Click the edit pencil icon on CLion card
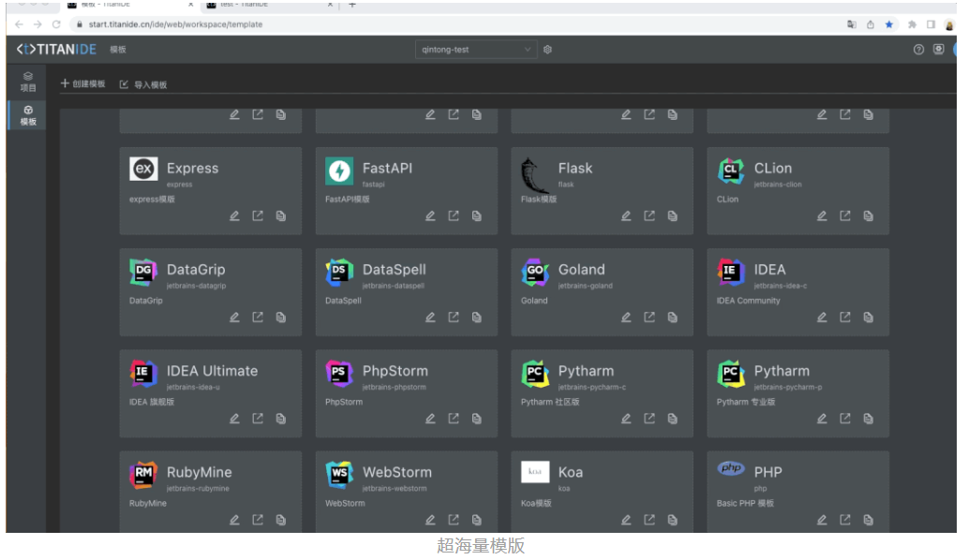Image resolution: width=968 pixels, height=560 pixels. tap(822, 216)
